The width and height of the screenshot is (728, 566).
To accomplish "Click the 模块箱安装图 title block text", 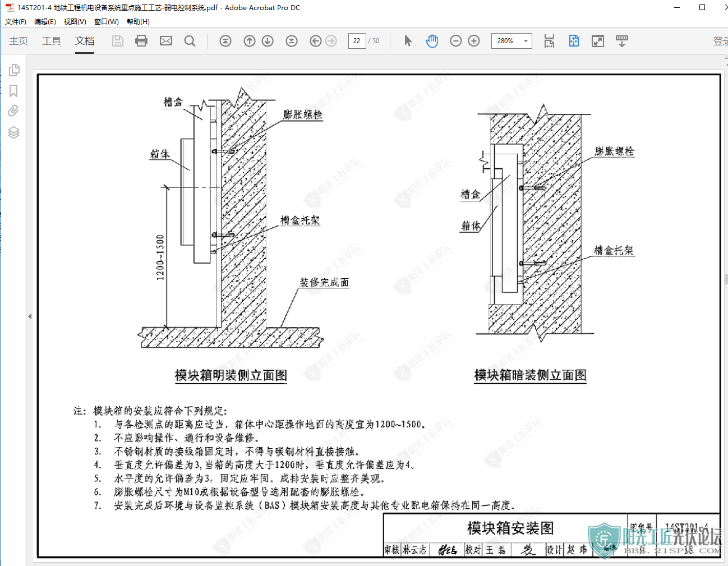I will coord(510,528).
